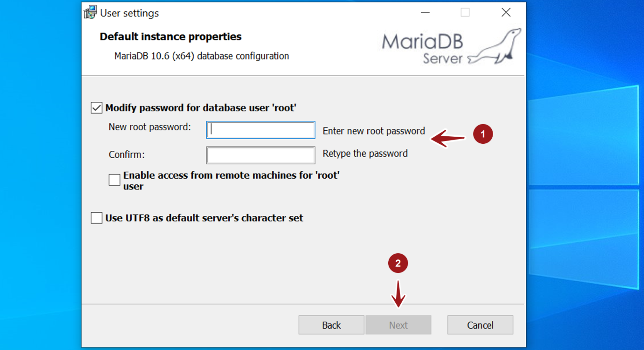644x350 pixels.
Task: Click the Back button
Action: [x=331, y=325]
